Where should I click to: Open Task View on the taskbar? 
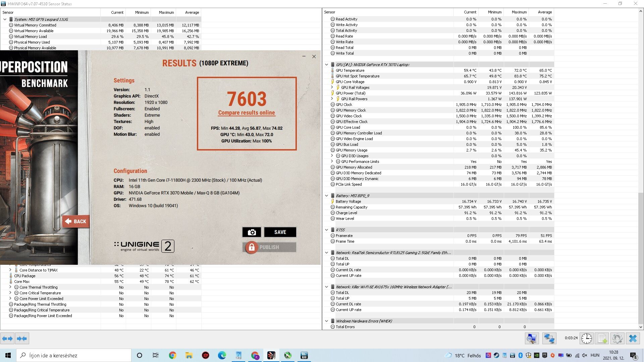[156, 355]
